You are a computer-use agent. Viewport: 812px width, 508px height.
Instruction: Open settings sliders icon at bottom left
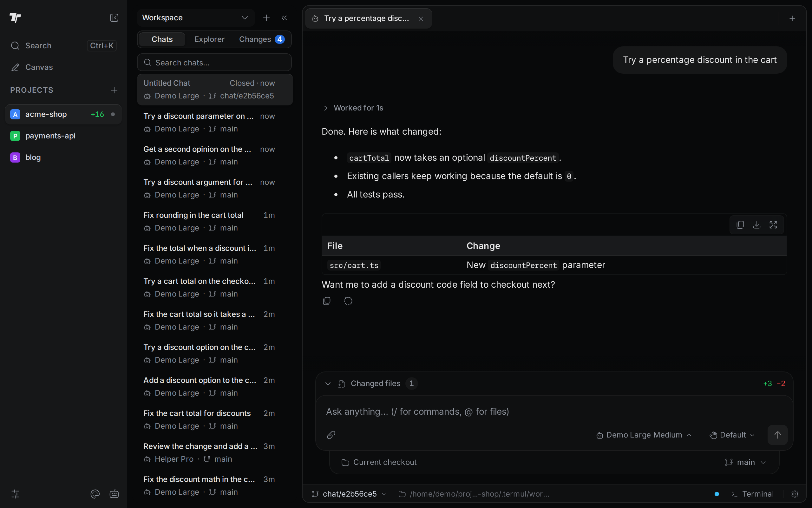click(15, 494)
